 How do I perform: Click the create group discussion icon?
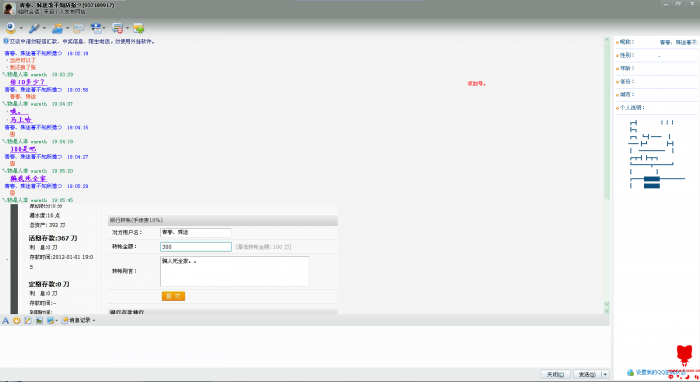pos(139,29)
